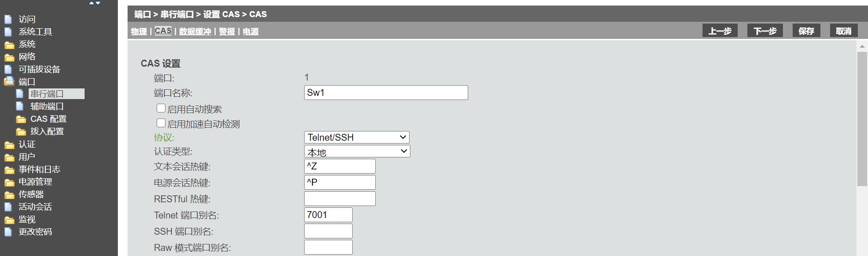
Task: Click the folder icon next to CAS 配置
Action: pyautogui.click(x=21, y=119)
